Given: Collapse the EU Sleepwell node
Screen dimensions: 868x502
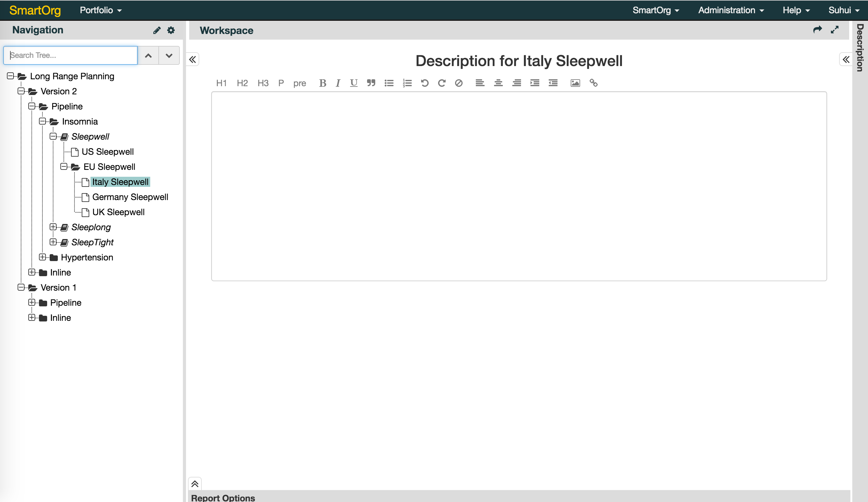Looking at the screenshot, I should [x=64, y=166].
